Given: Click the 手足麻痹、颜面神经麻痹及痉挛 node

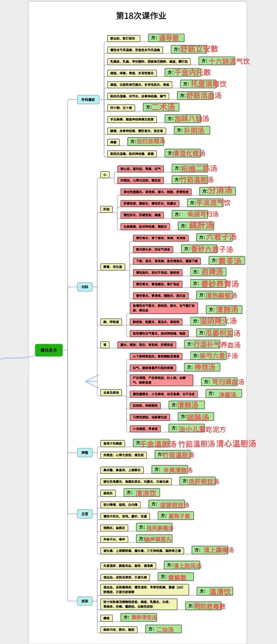Looking at the screenshot, I should (x=132, y=119).
